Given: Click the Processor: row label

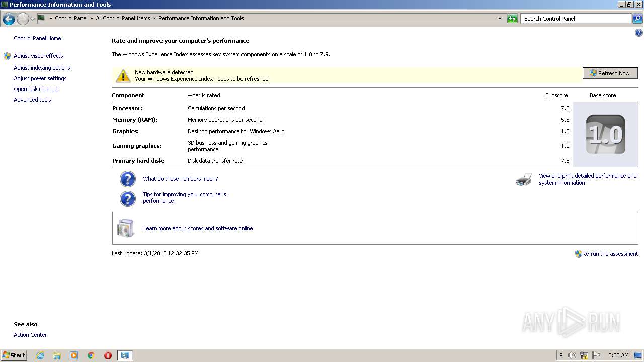Looking at the screenshot, I should tap(127, 108).
